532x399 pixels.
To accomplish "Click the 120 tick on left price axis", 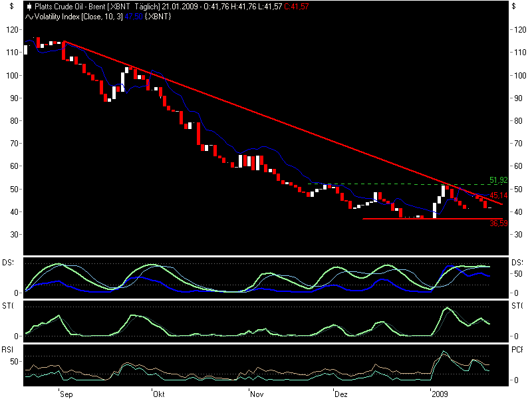I will [12, 30].
